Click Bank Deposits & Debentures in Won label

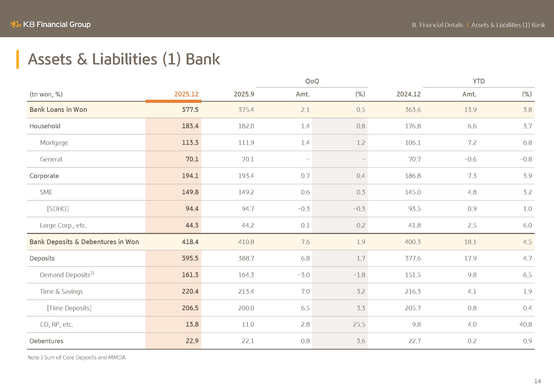pyautogui.click(x=84, y=242)
